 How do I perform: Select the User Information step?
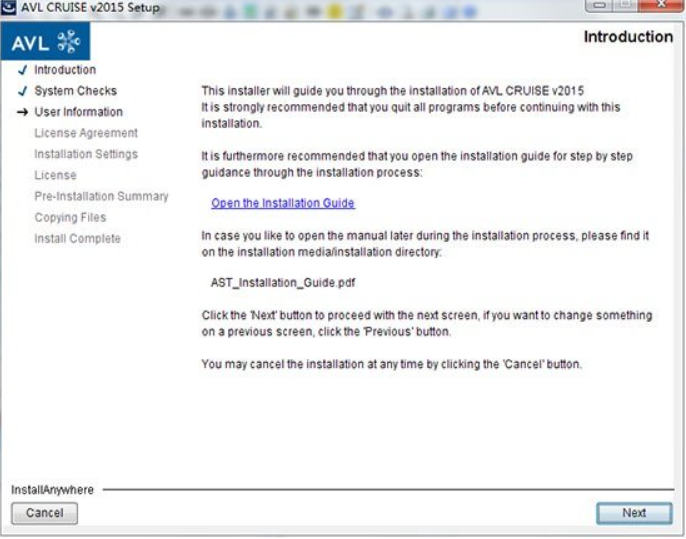pyautogui.click(x=79, y=112)
